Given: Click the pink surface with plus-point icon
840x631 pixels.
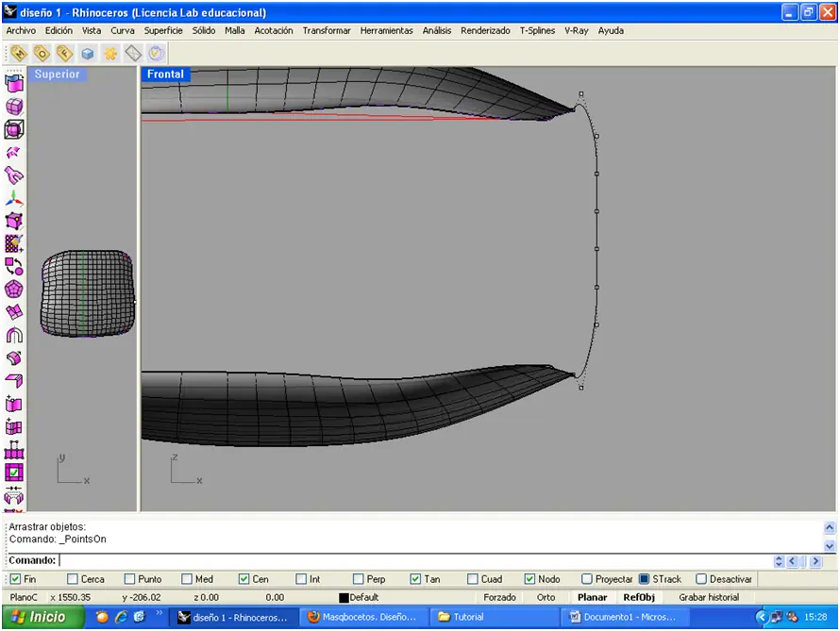Looking at the screenshot, I should [x=14, y=404].
